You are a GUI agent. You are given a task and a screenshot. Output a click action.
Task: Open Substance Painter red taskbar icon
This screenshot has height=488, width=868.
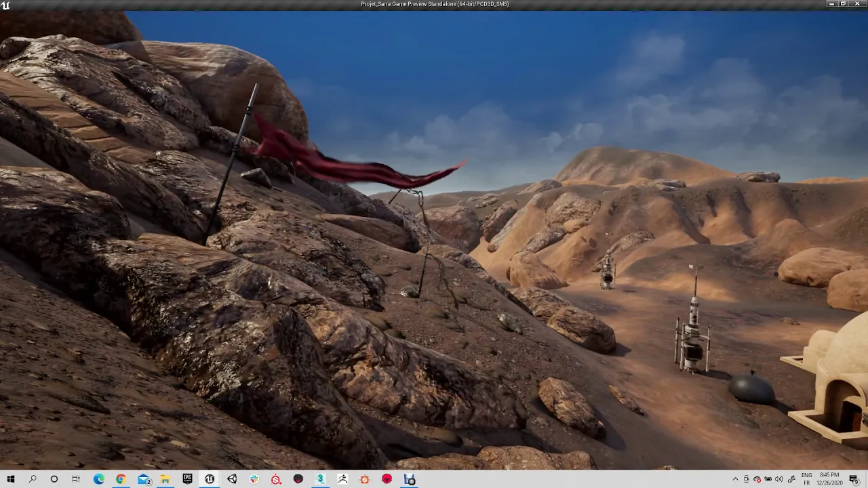(x=276, y=479)
